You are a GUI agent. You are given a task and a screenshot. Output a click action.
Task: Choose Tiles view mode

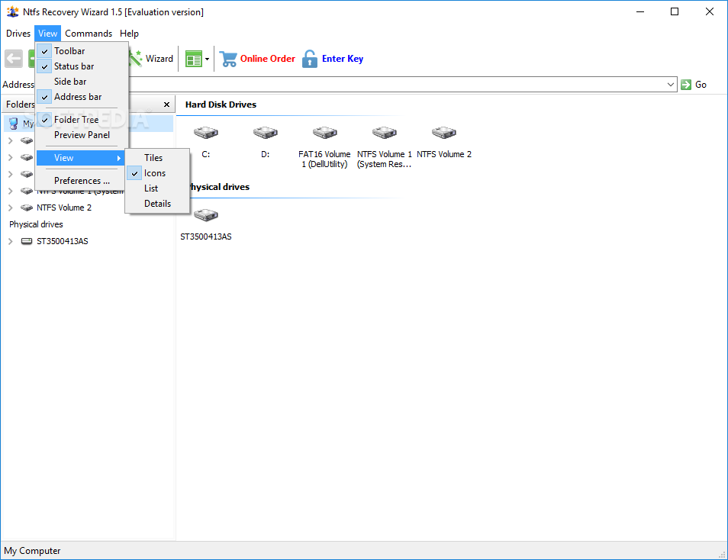[157, 158]
